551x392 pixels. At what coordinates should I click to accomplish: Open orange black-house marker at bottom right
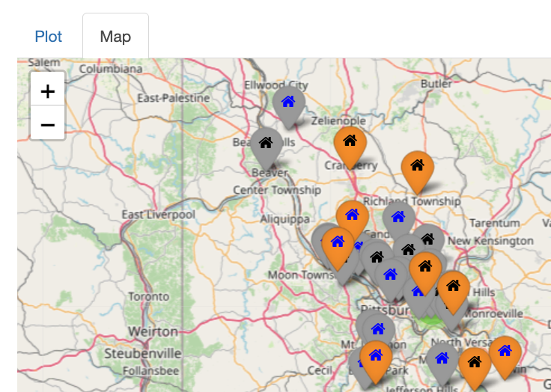point(475,367)
